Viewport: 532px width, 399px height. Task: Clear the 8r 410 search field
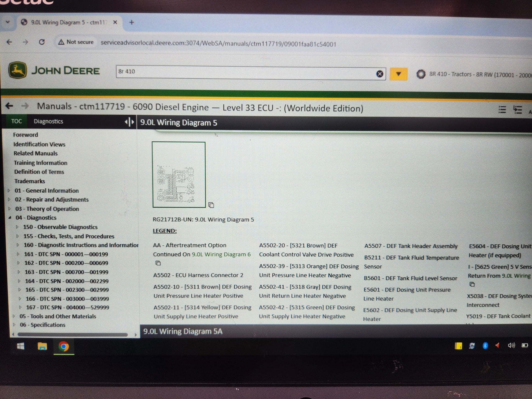tap(379, 74)
